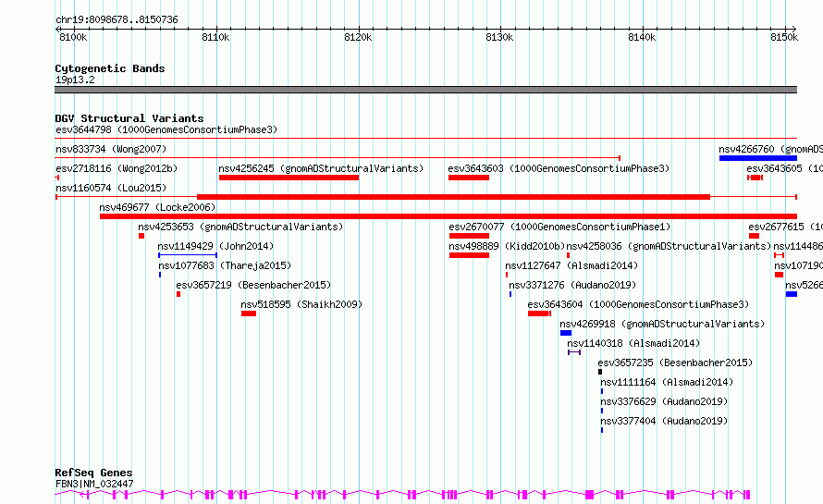Click the 8120k ruler tick label

[x=358, y=37]
